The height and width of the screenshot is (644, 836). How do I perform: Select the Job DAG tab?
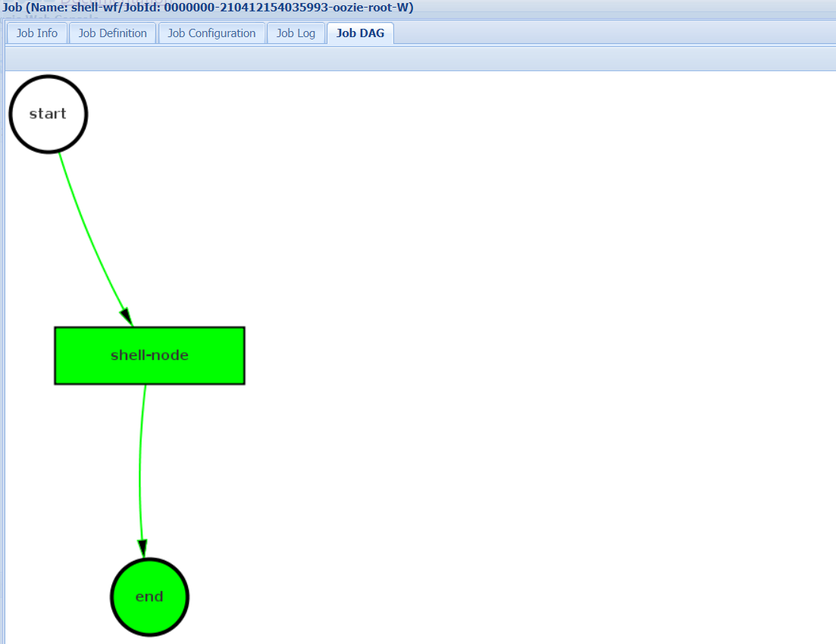click(361, 33)
